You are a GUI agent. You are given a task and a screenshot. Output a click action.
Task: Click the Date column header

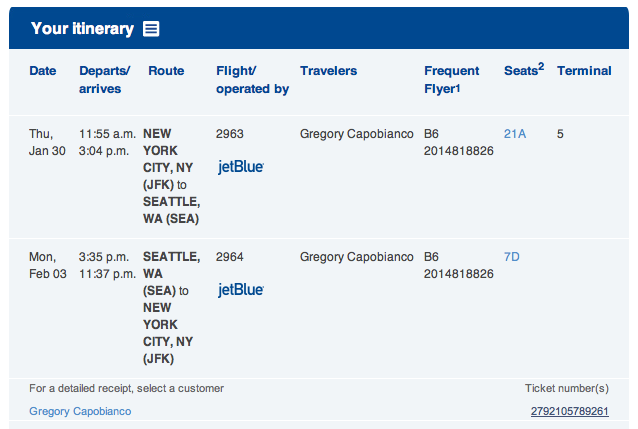coord(43,71)
